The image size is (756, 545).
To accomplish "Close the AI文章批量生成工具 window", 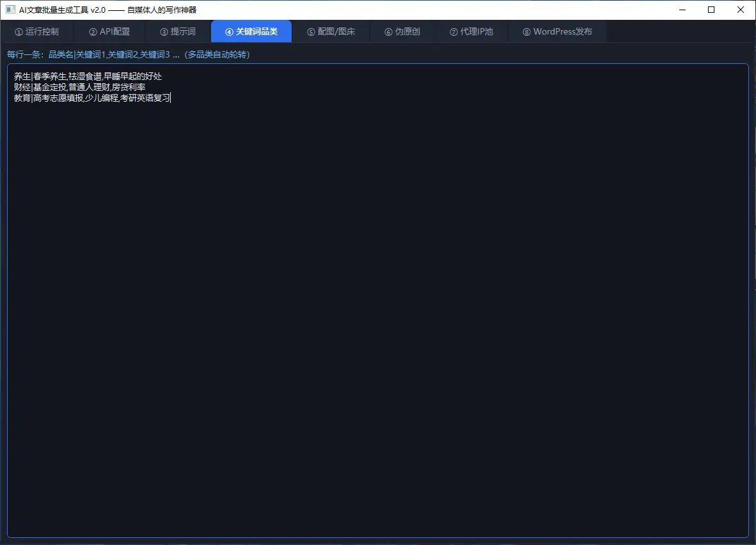I will 741,10.
